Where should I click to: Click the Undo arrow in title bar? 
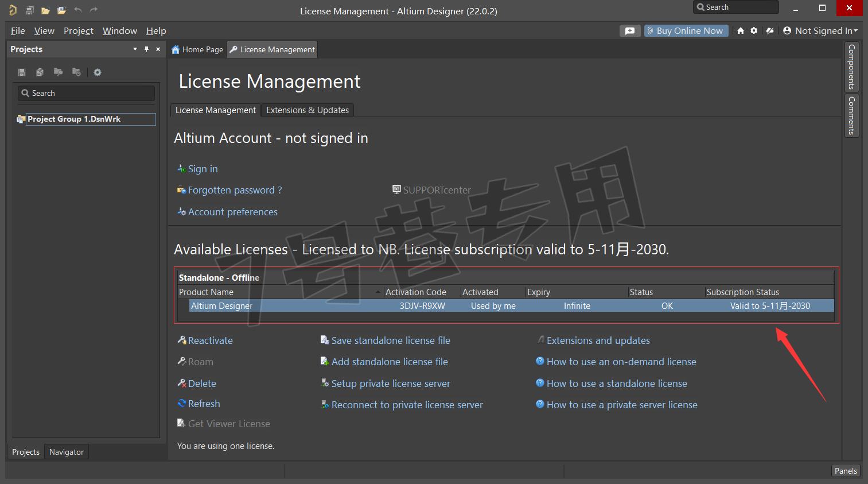point(78,10)
